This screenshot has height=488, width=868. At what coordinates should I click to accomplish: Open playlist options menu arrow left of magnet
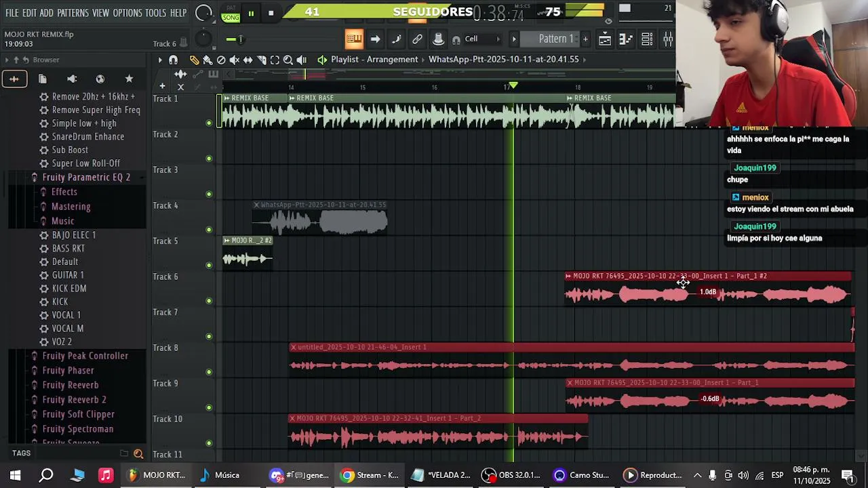pos(160,60)
